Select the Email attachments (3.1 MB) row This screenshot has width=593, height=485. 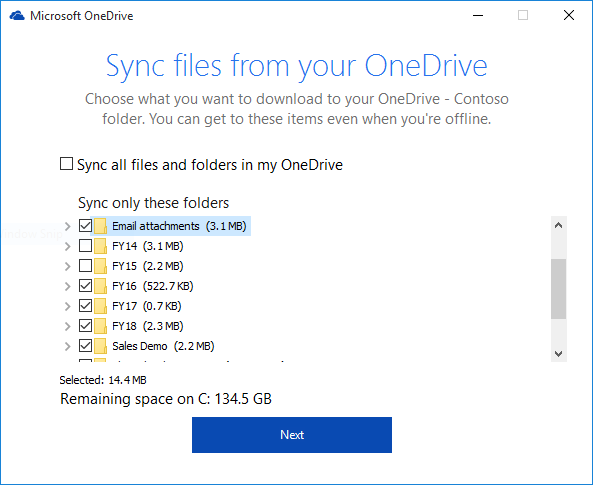tap(171, 226)
